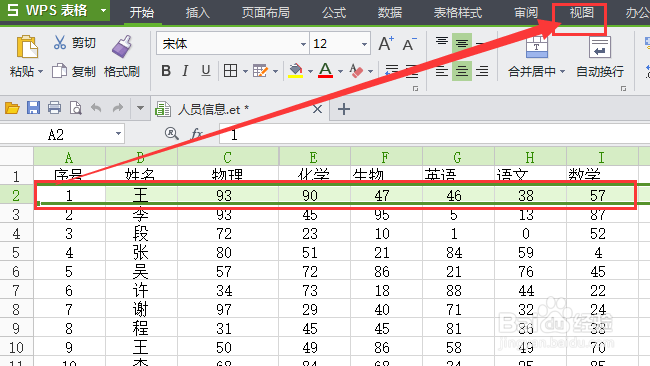Click cell with 程 in name column

click(x=141, y=328)
